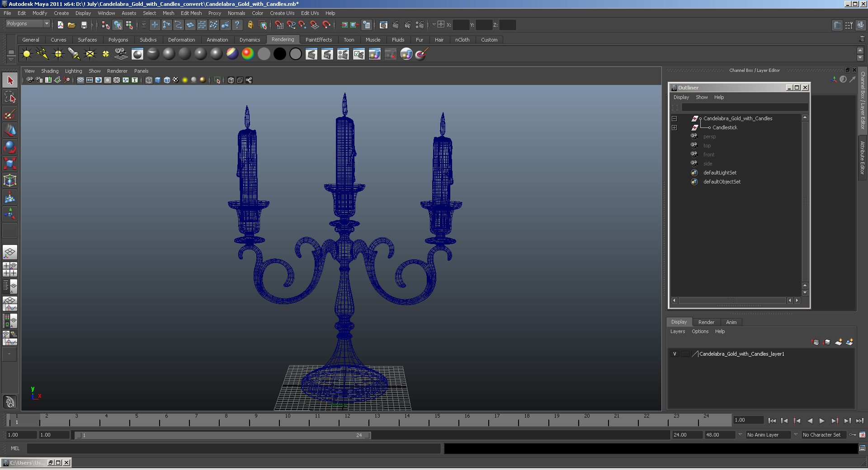
Task: Toggle textured display checker icon
Action: (176, 80)
